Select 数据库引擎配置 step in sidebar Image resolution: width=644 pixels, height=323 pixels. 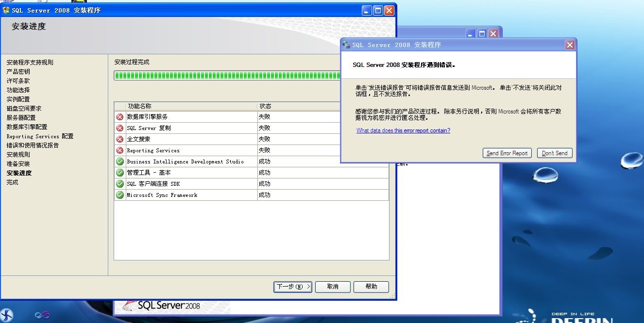27,127
